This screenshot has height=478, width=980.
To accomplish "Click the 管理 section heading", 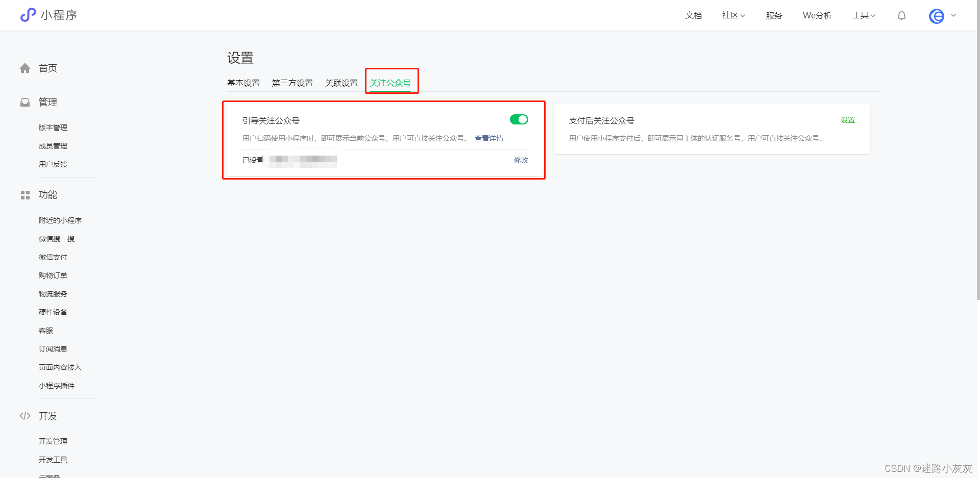I will (x=48, y=103).
